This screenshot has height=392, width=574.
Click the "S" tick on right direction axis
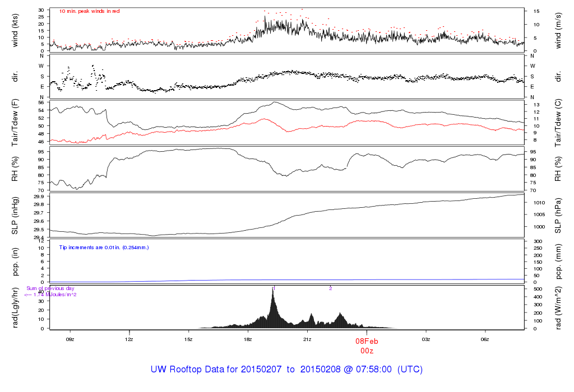pos(533,77)
